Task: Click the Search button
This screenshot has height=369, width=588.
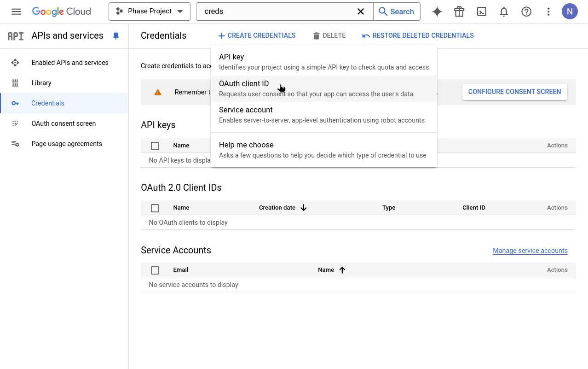Action: [x=397, y=12]
